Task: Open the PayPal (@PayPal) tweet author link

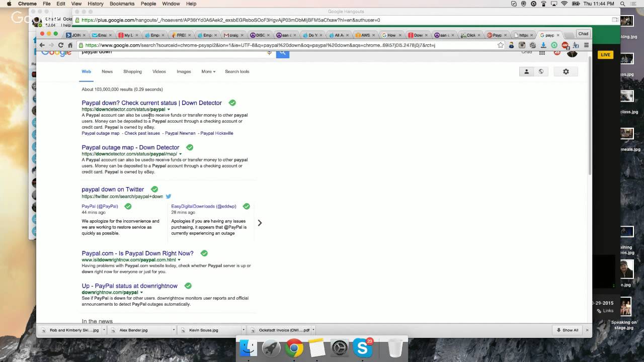Action: point(100,206)
